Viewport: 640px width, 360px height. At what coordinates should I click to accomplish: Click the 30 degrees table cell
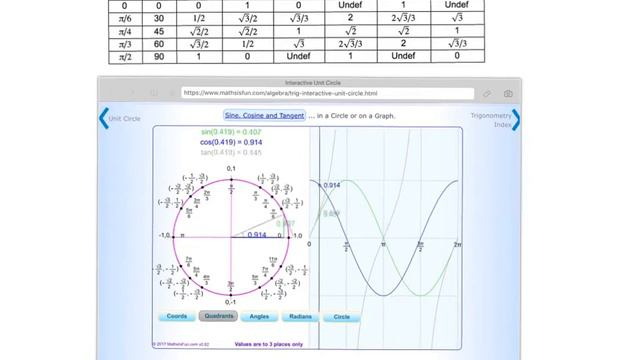point(159,18)
